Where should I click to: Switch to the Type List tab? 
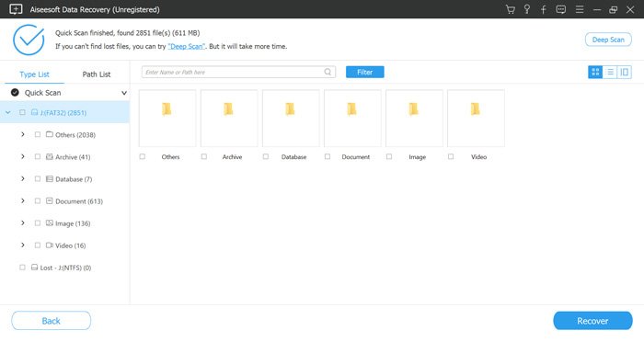click(x=34, y=74)
